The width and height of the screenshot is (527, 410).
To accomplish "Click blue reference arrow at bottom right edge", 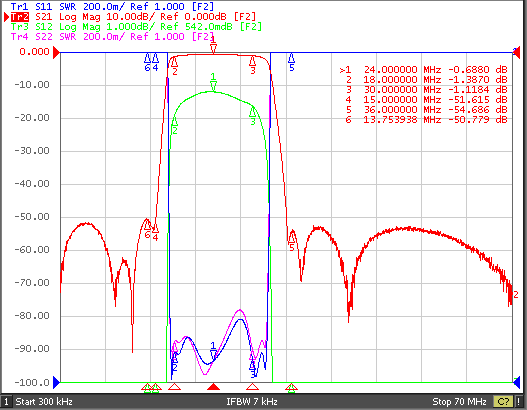I will click(517, 382).
